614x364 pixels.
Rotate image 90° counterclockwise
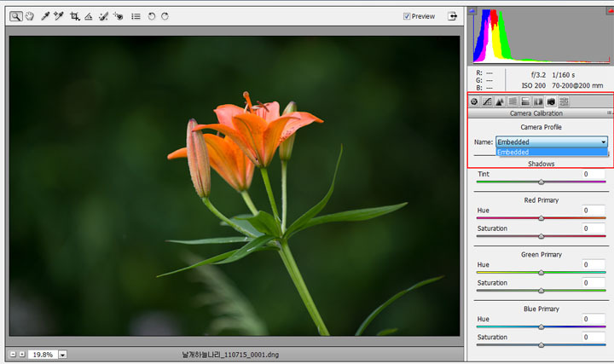(x=151, y=16)
